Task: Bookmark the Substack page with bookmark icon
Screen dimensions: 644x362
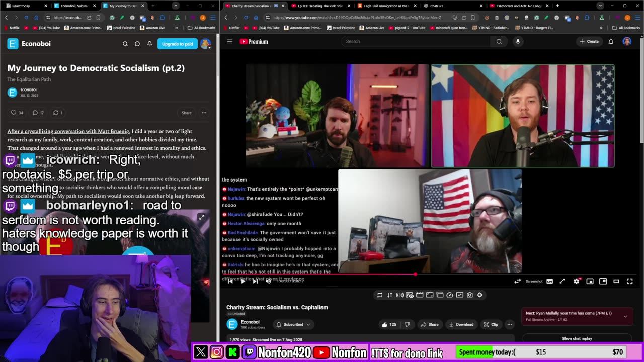Action: (x=98, y=17)
